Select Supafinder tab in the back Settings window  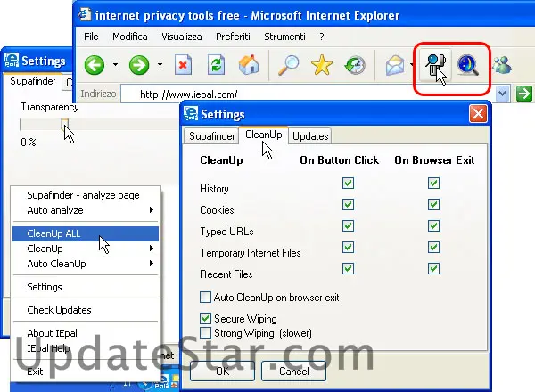point(33,81)
